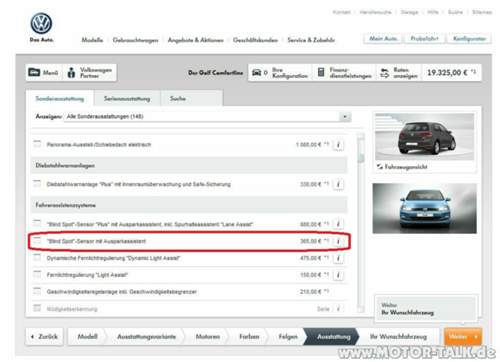Click the Fahrzeugansicht expand icon
500x362 pixels.
click(x=379, y=166)
